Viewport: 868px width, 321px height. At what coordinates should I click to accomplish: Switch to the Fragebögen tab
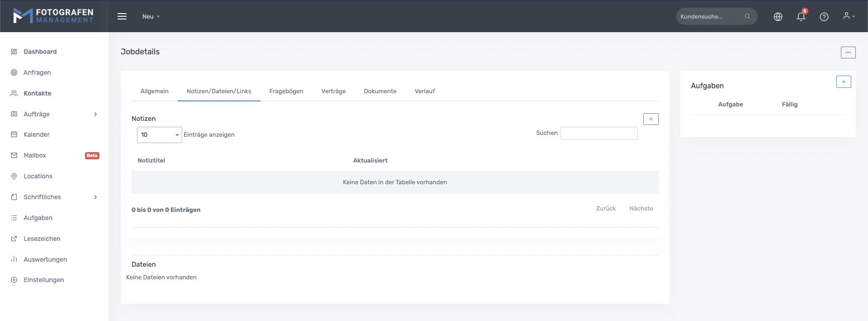(286, 91)
